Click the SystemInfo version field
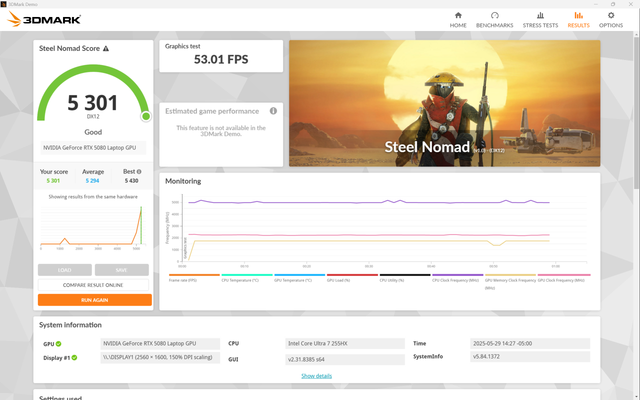 [x=530, y=357]
